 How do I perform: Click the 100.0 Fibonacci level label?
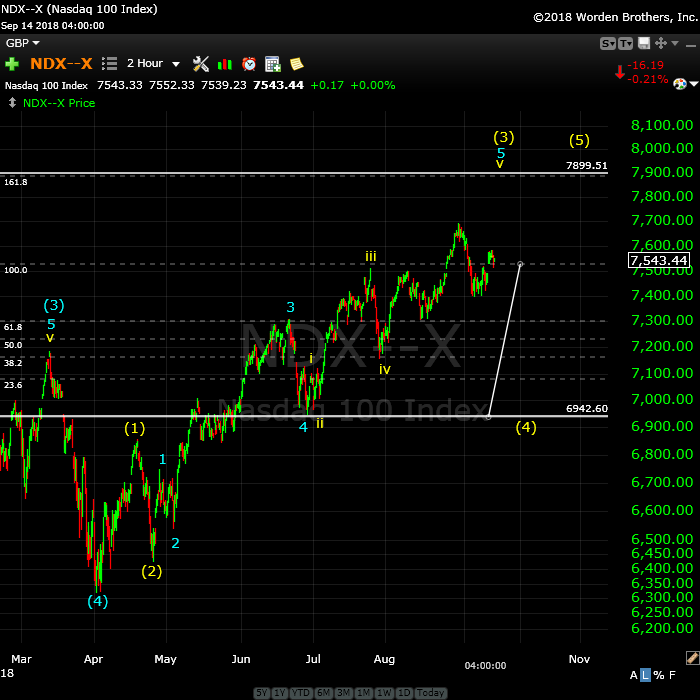[x=16, y=270]
